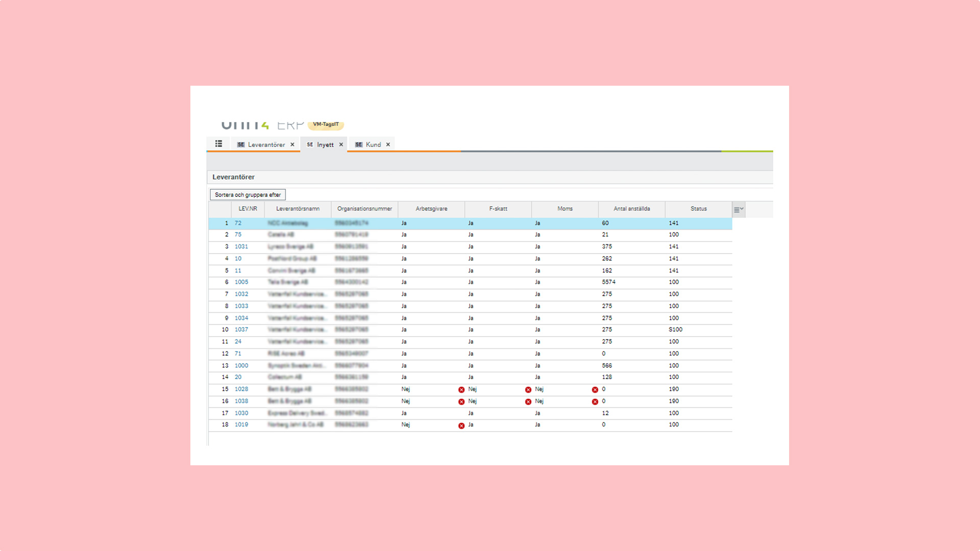
Task: Open supplier number 1005 link
Action: pos(241,282)
